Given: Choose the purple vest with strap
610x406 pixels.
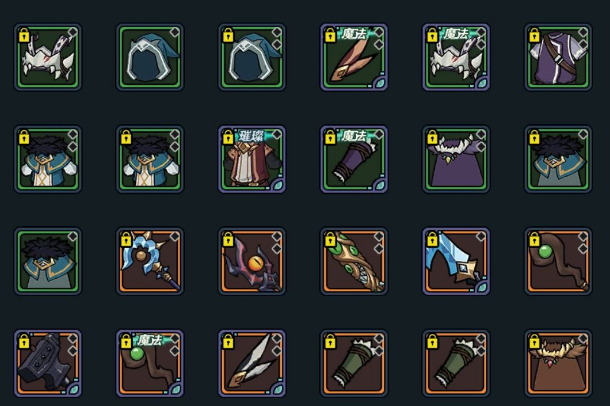Looking at the screenshot, I should point(558,57).
